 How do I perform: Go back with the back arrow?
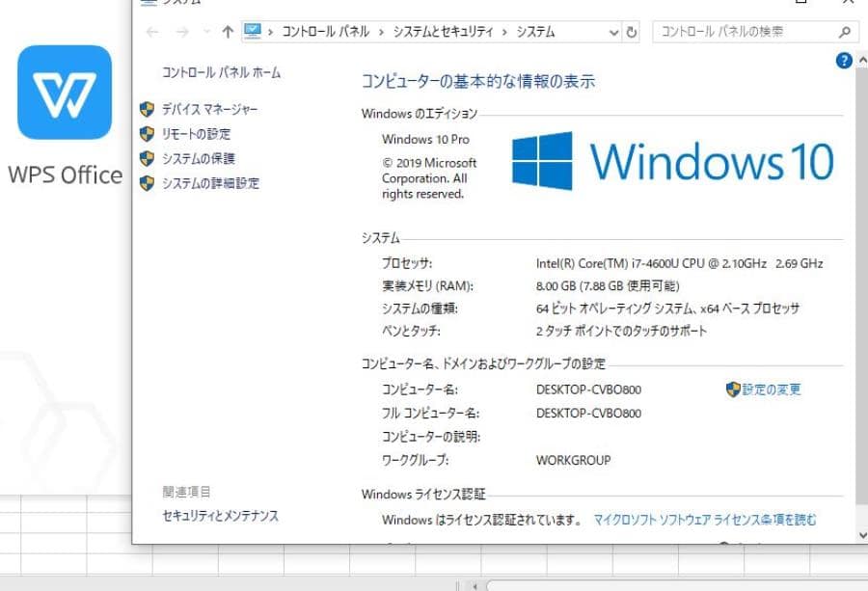(x=152, y=32)
